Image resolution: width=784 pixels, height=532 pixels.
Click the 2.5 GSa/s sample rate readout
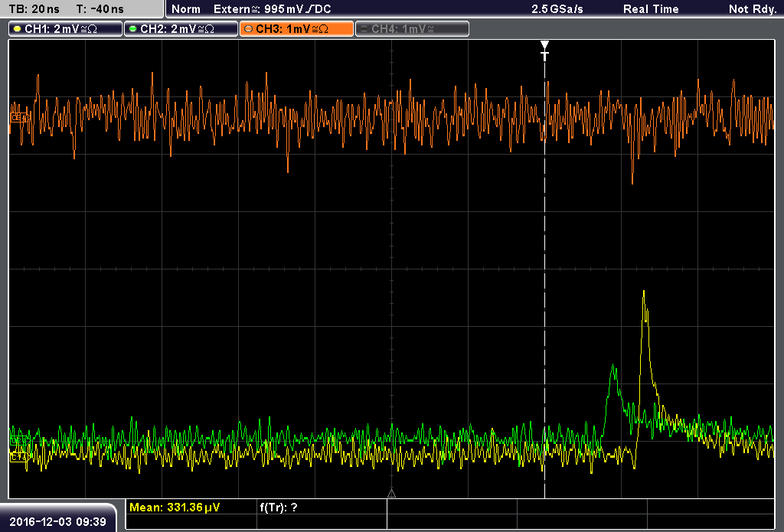point(557,9)
